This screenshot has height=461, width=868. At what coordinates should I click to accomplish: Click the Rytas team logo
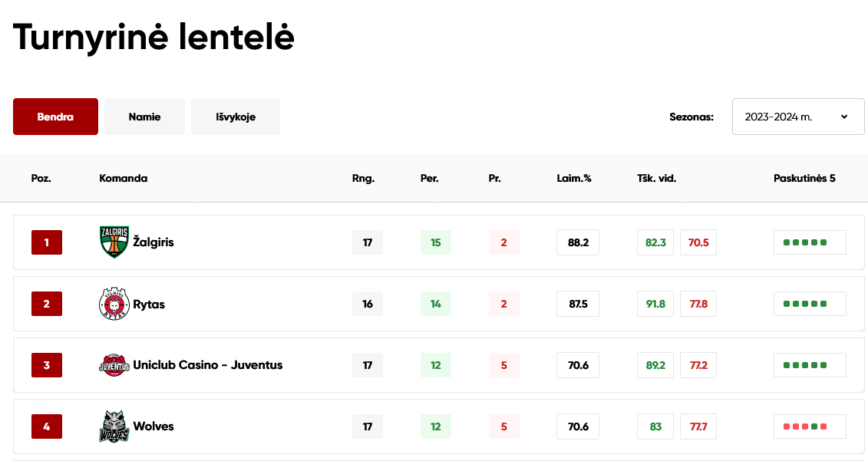(114, 304)
